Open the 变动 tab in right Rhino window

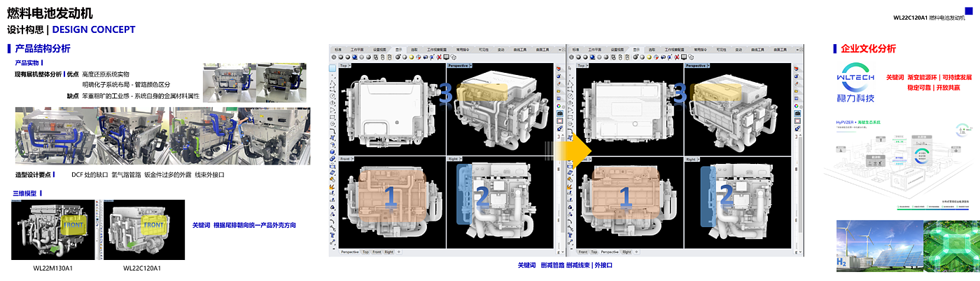[738, 50]
